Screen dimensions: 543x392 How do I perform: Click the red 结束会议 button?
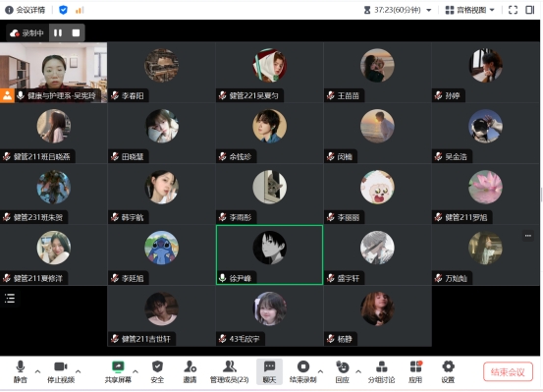coord(508,371)
